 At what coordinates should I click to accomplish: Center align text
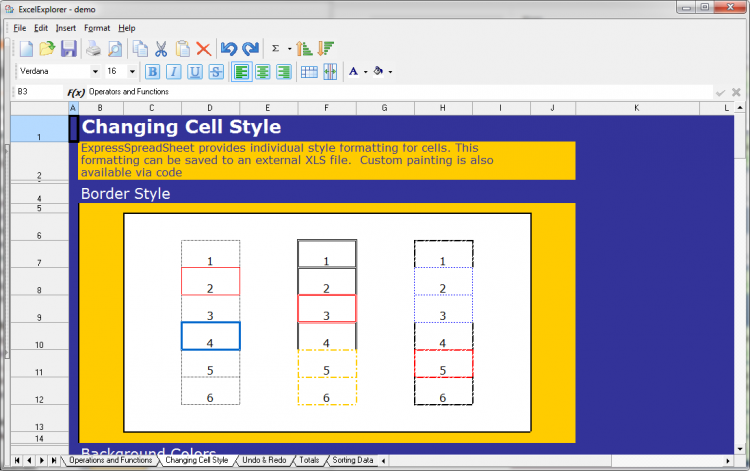(263, 72)
